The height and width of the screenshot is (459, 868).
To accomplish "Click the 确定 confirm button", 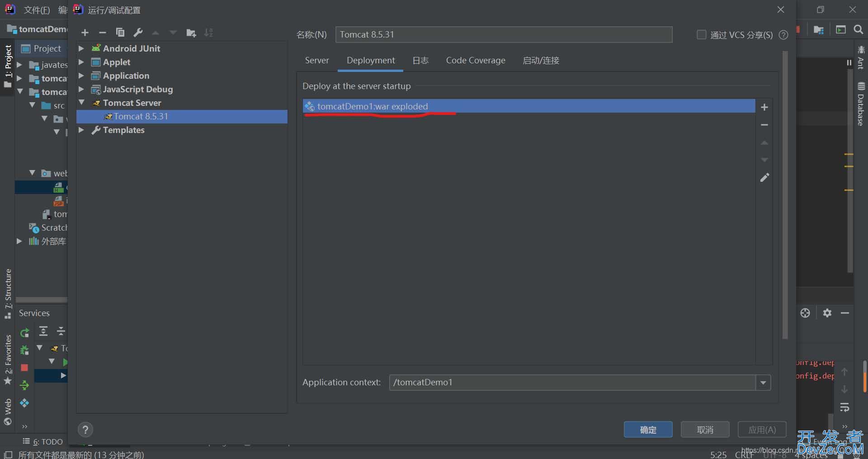I will 648,430.
